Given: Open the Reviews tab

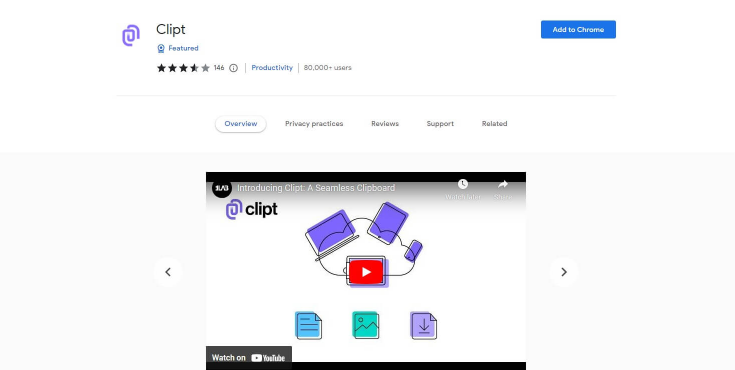Looking at the screenshot, I should (385, 124).
